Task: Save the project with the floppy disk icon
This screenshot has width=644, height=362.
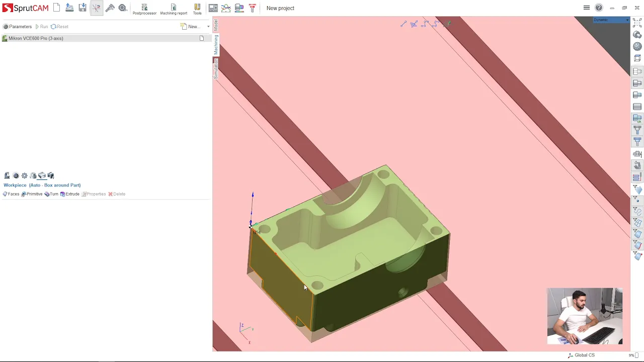Action: pos(83,8)
